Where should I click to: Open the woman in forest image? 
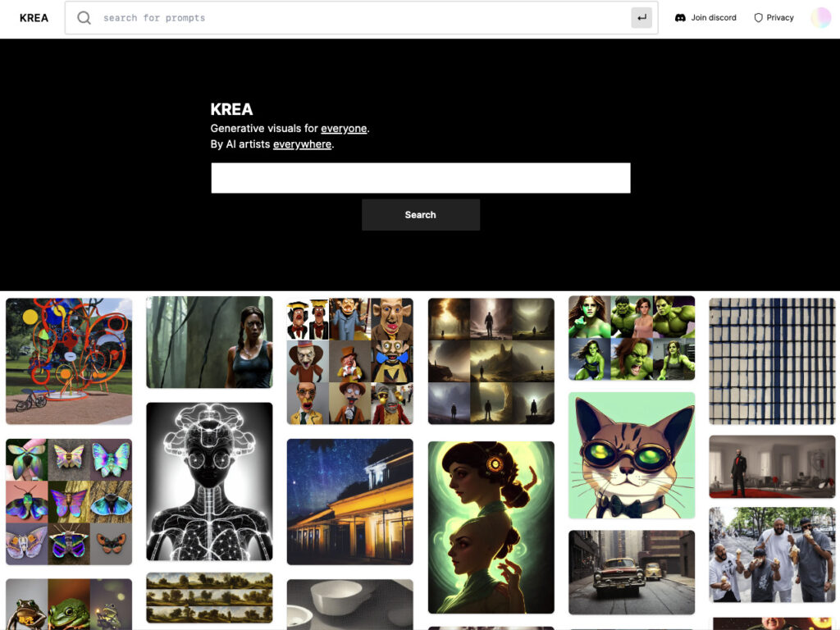pos(209,342)
